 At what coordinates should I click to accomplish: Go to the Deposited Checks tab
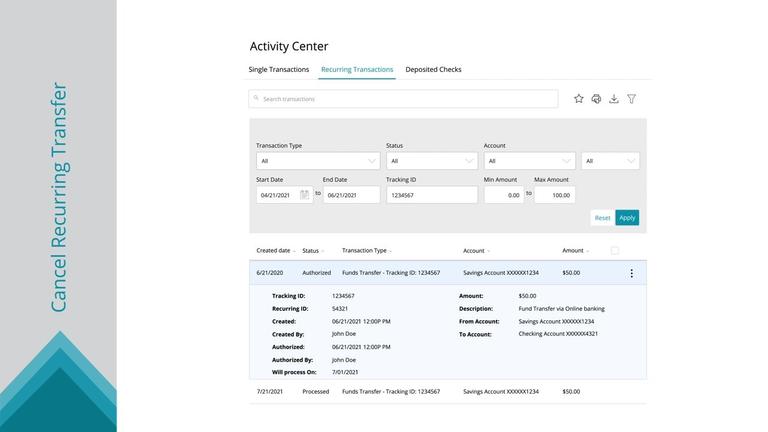point(433,70)
